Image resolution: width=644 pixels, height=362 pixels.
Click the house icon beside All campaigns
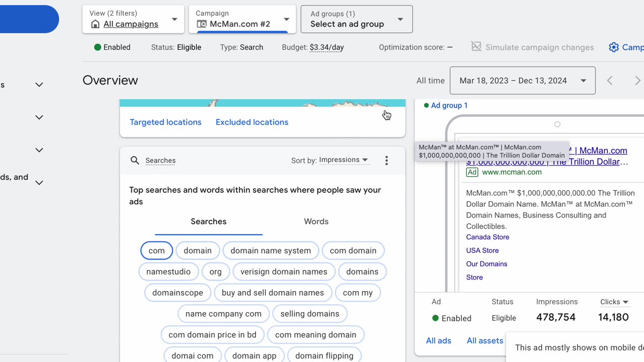95,24
